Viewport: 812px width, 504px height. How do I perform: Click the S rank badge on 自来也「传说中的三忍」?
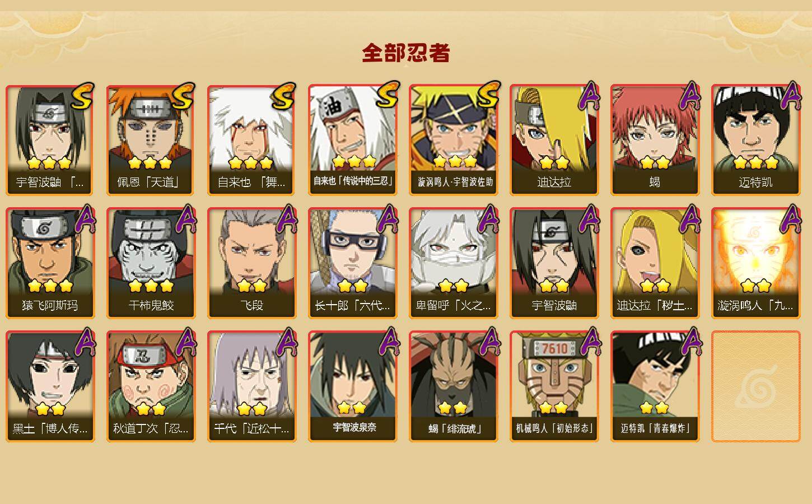[386, 95]
